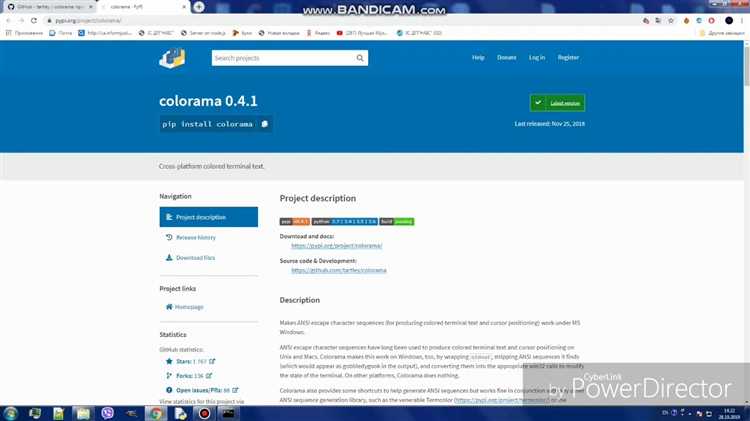The image size is (750, 421).
Task: Click the browser address bar URL
Action: point(88,21)
